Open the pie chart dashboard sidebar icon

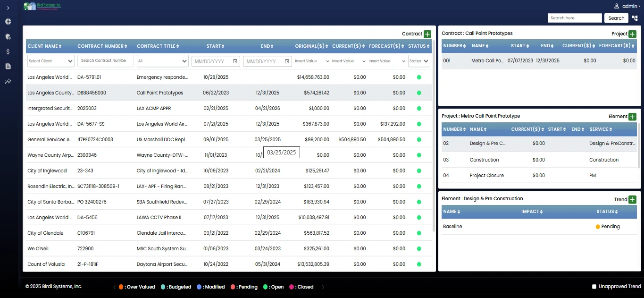pyautogui.click(x=8, y=22)
